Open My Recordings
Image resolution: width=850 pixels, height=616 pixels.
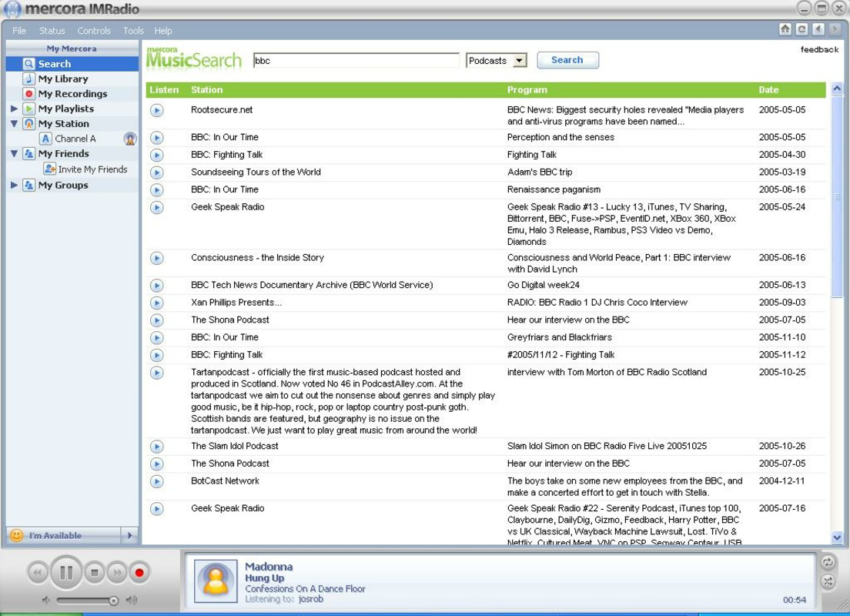click(x=72, y=94)
